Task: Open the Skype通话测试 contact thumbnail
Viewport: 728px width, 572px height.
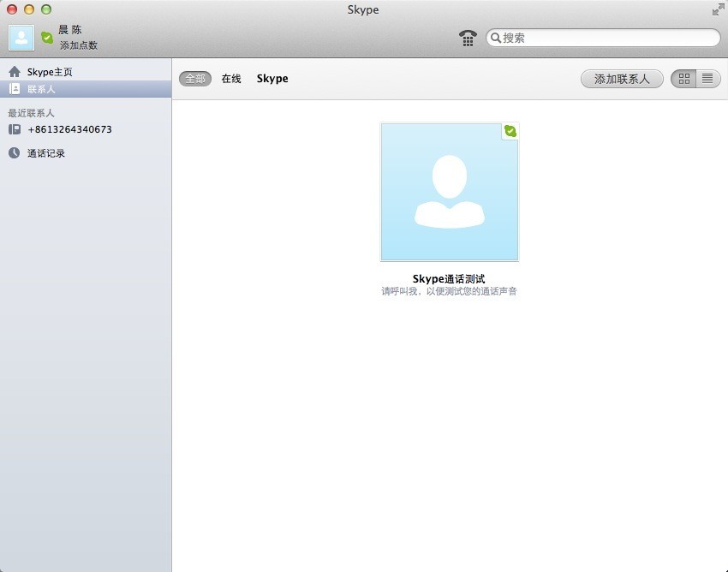Action: (x=450, y=192)
